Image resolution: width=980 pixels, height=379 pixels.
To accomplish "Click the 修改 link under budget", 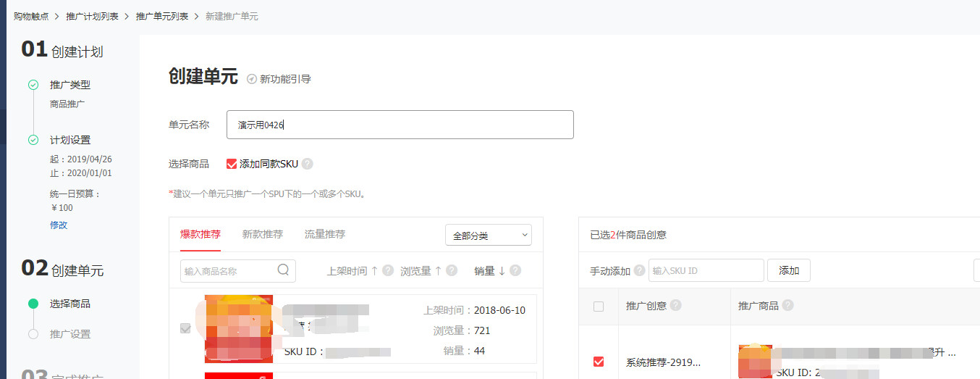I will point(59,225).
